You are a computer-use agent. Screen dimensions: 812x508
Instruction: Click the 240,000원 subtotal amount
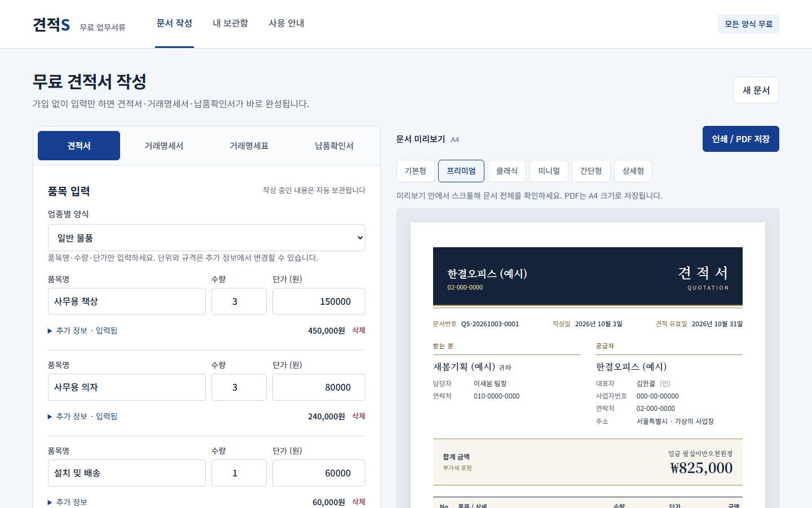point(326,417)
